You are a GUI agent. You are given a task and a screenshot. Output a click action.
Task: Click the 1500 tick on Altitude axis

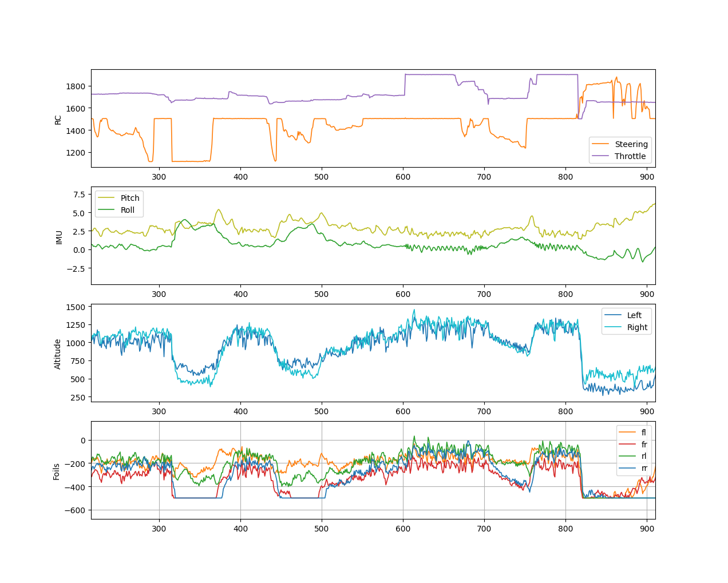tap(76, 307)
